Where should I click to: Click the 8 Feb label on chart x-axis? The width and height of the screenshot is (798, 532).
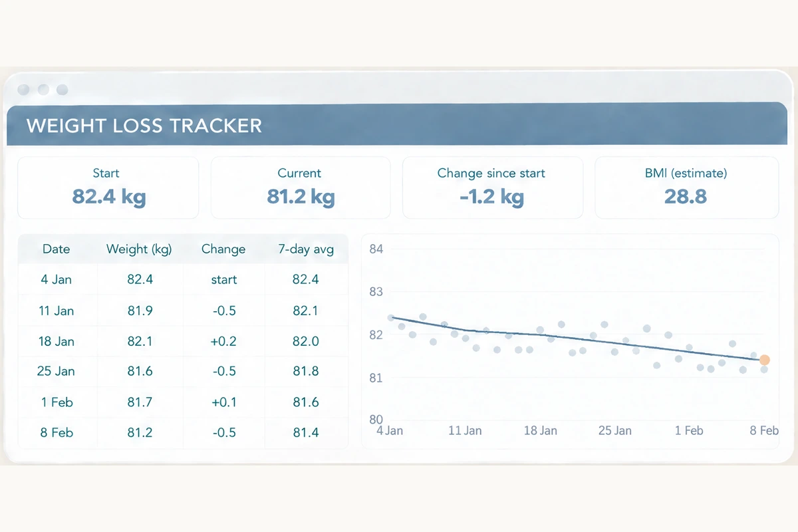[764, 430]
